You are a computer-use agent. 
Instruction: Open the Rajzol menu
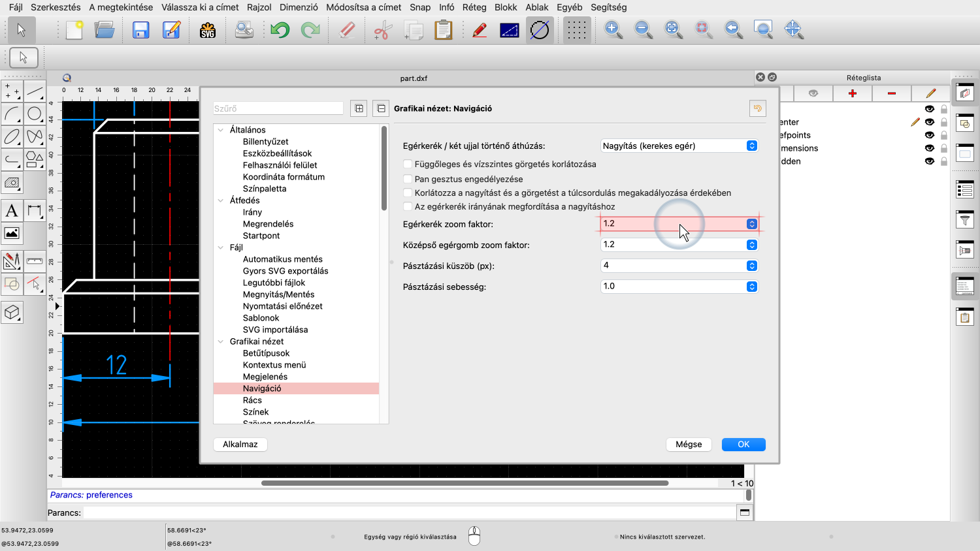click(259, 7)
